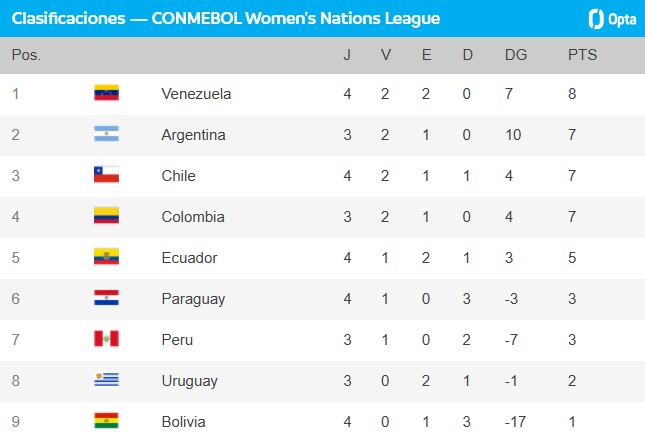This screenshot has height=438, width=645.
Task: Click the Paraguay flag icon
Action: pyautogui.click(x=106, y=298)
